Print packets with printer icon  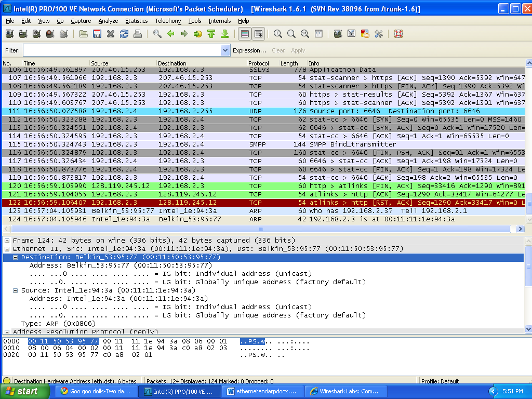(137, 34)
